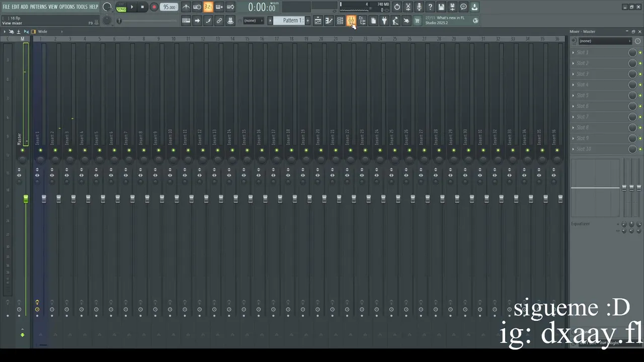The image size is (644, 362).
Task: Expand the Slot 10 effect menu
Action: tap(573, 149)
